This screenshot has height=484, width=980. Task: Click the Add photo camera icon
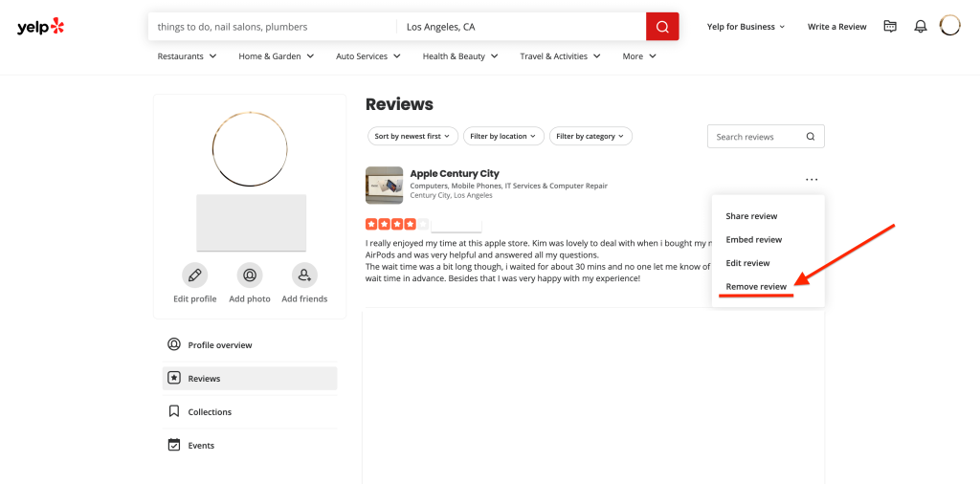pos(250,275)
